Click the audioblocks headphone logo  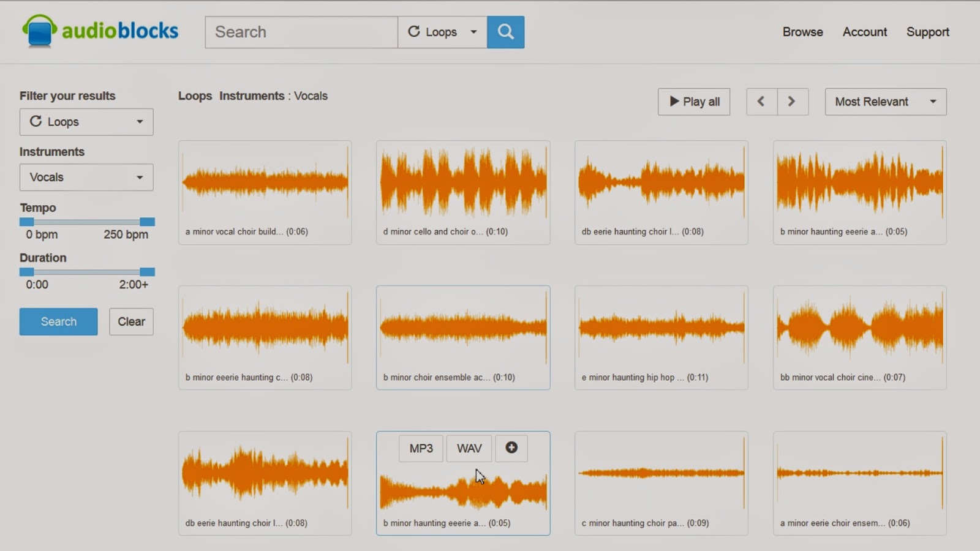pyautogui.click(x=38, y=31)
